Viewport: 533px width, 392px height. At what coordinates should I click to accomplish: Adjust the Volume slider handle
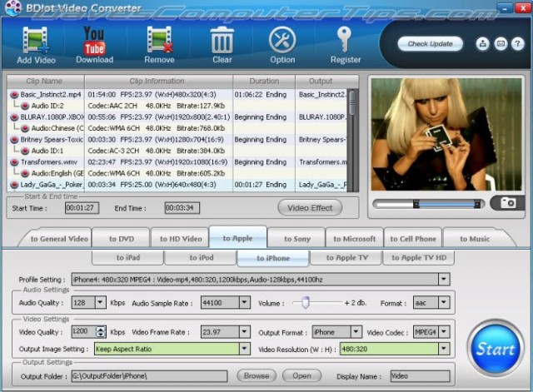click(306, 302)
